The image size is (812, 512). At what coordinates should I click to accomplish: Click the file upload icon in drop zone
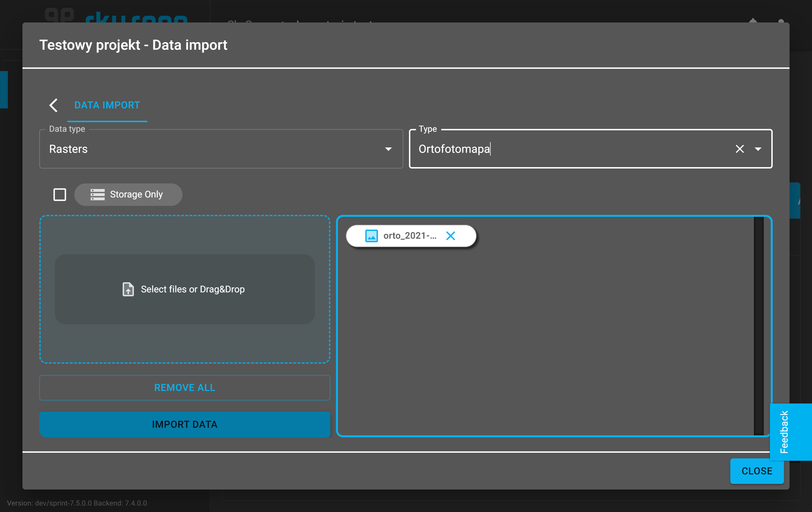(x=128, y=289)
